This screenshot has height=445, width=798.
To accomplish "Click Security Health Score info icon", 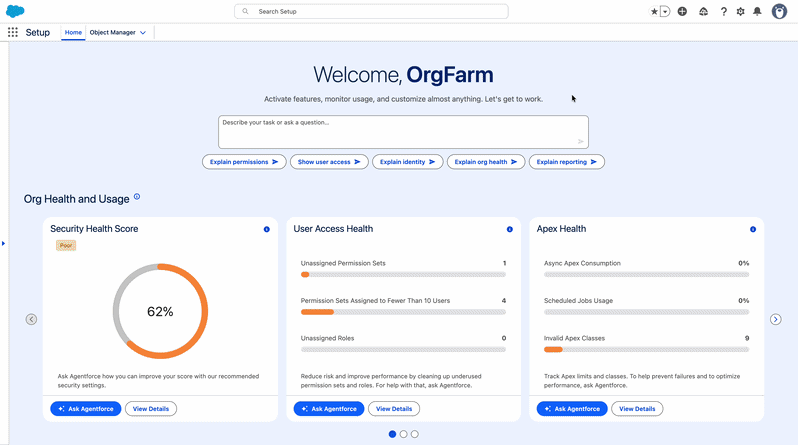I will (x=266, y=229).
